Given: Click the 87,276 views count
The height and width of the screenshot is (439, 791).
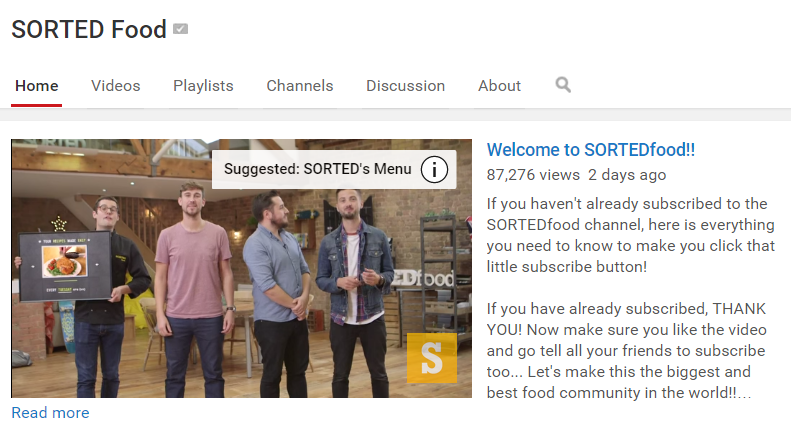Looking at the screenshot, I should pos(533,175).
